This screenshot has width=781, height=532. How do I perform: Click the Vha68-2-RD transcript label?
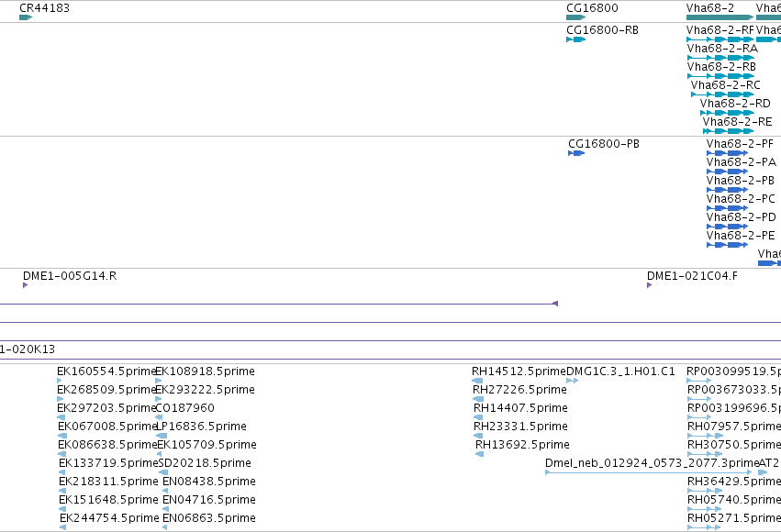[x=735, y=104]
